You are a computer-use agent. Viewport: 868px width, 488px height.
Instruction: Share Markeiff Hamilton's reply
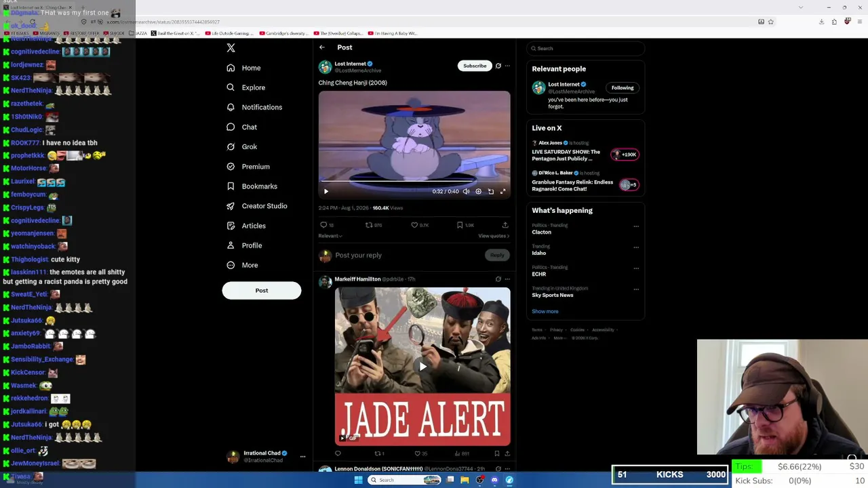click(507, 453)
